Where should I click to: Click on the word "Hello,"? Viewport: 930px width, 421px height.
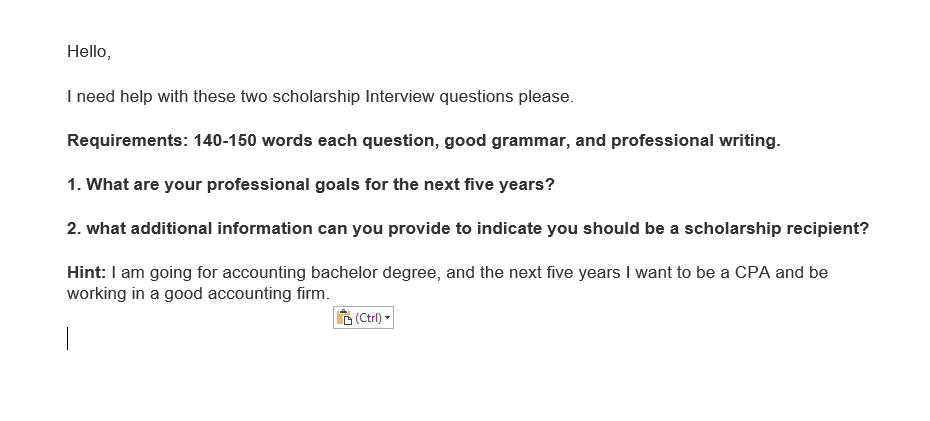click(x=89, y=52)
